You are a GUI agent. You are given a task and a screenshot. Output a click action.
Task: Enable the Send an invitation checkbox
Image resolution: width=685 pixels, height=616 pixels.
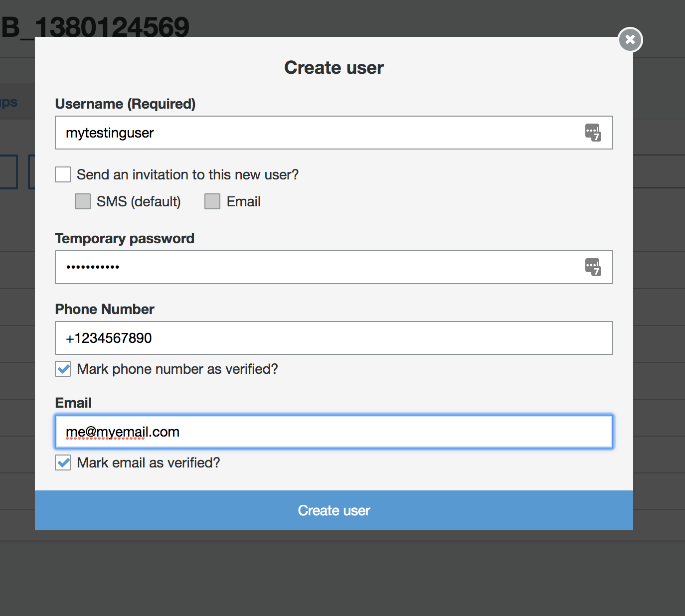pyautogui.click(x=63, y=174)
